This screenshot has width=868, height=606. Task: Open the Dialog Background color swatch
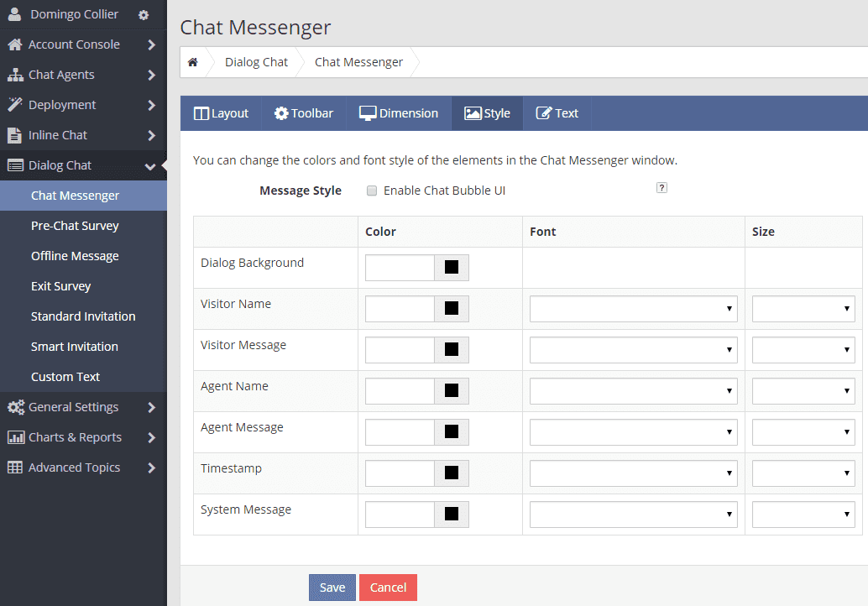pos(454,267)
